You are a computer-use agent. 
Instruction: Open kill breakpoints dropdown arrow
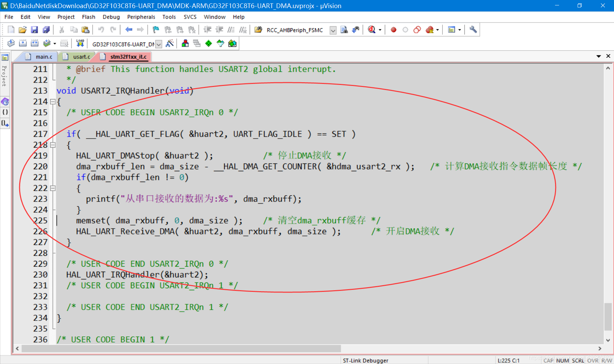coord(438,30)
